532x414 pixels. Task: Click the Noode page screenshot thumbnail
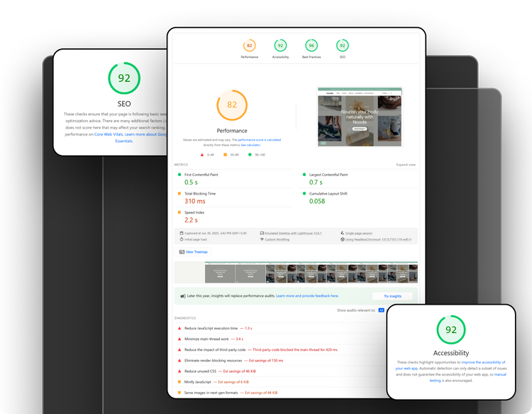pos(360,117)
